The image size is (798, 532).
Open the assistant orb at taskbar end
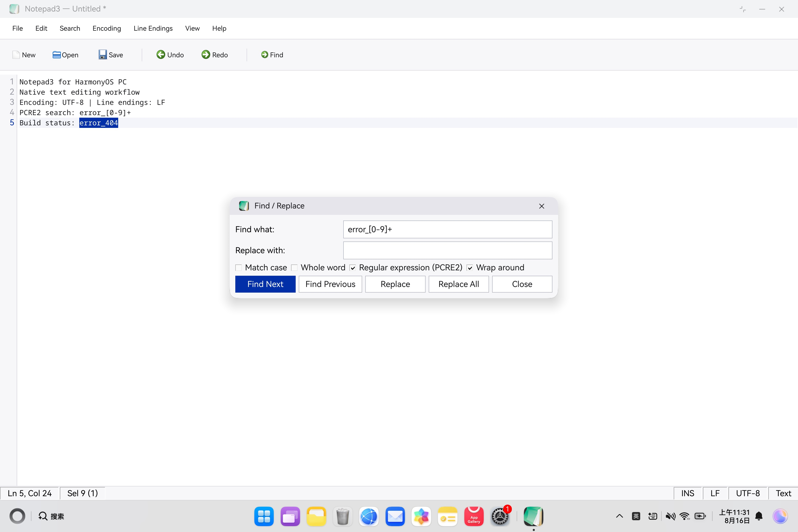(780, 516)
